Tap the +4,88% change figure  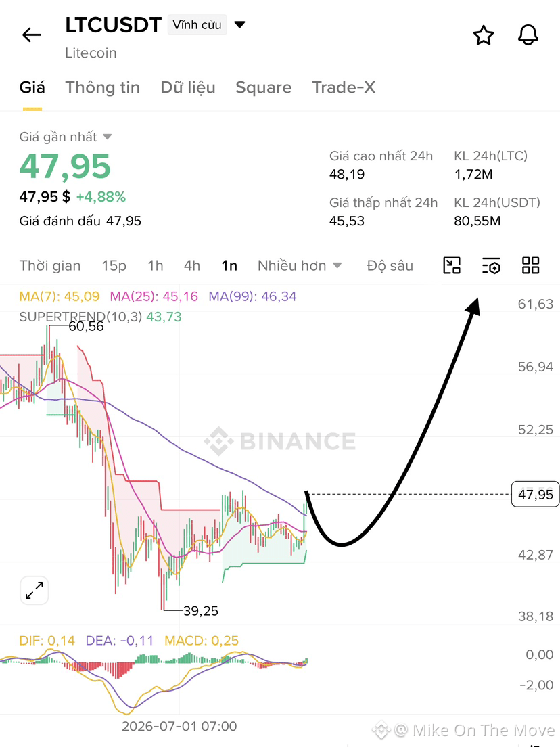(101, 197)
